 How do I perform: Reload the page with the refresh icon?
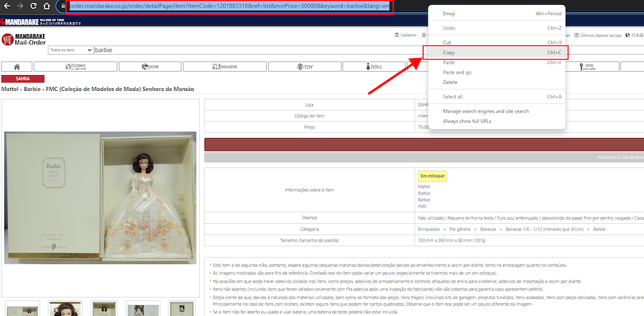[33, 6]
